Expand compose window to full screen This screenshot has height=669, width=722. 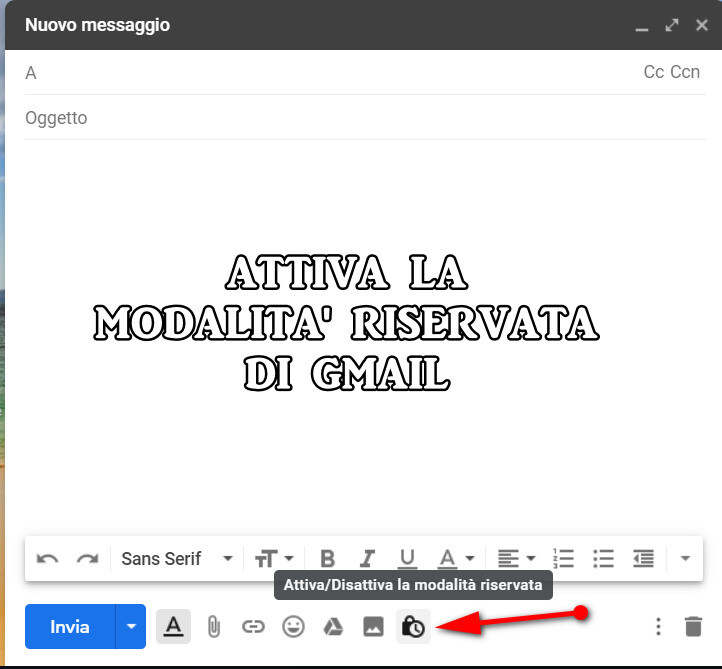672,25
